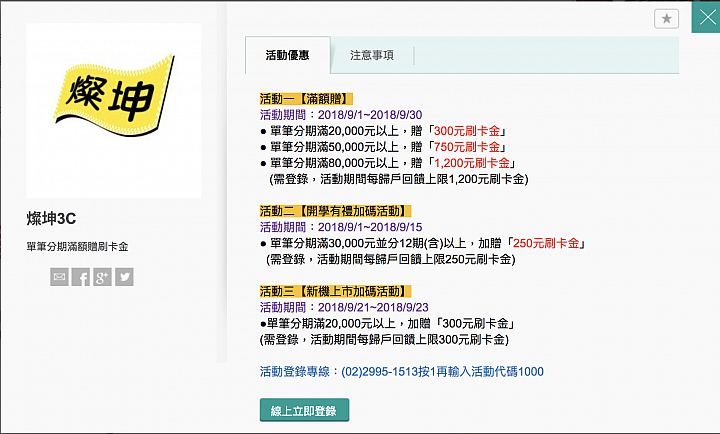Share on Facebook icon

click(81, 277)
